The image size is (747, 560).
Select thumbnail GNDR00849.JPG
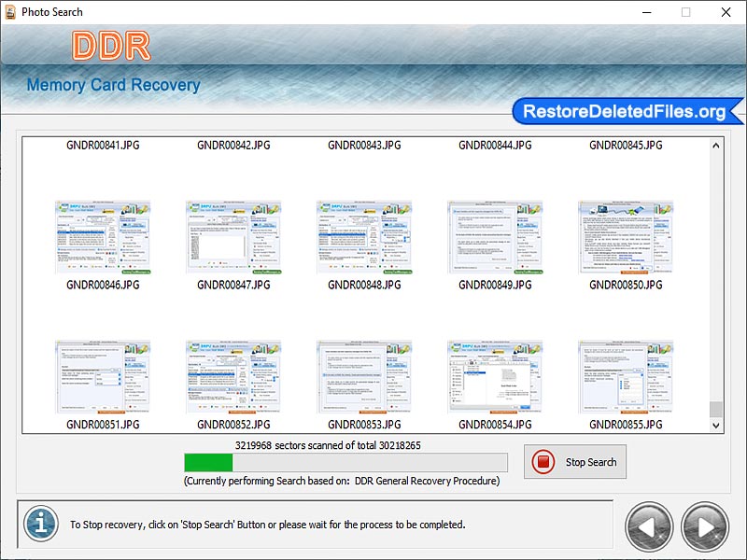[495, 236]
